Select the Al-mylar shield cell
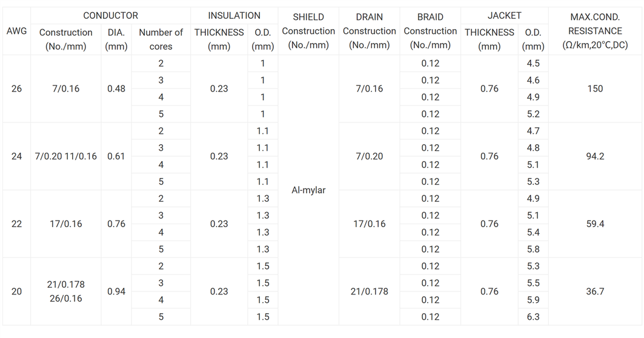This screenshot has width=644, height=338. 308,190
